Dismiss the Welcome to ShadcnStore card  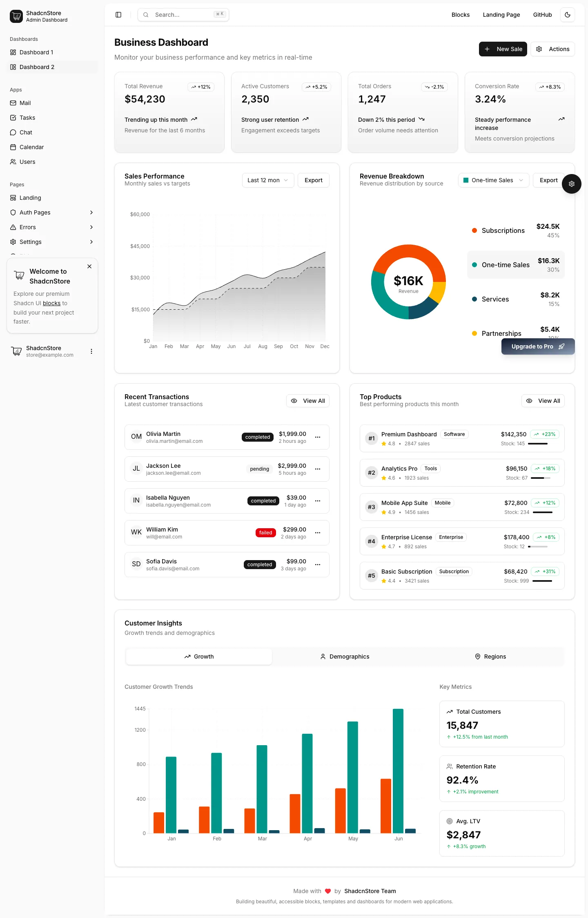point(89,266)
